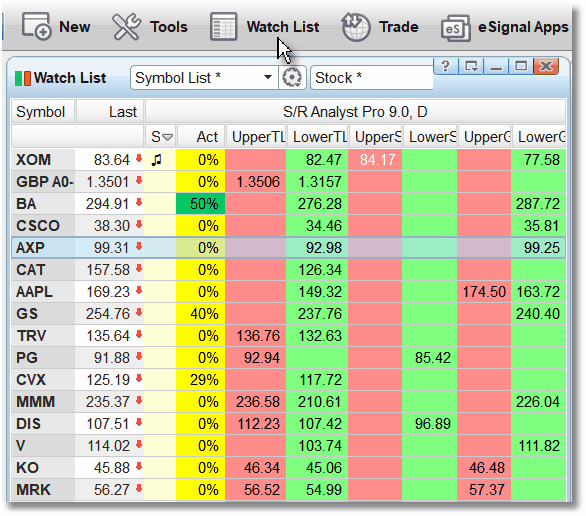Click the window options dropdown icon in title bar

click(471, 66)
